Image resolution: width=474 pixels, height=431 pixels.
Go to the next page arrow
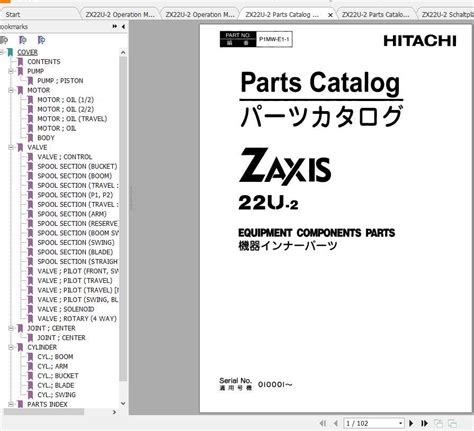pyautogui.click(x=411, y=423)
